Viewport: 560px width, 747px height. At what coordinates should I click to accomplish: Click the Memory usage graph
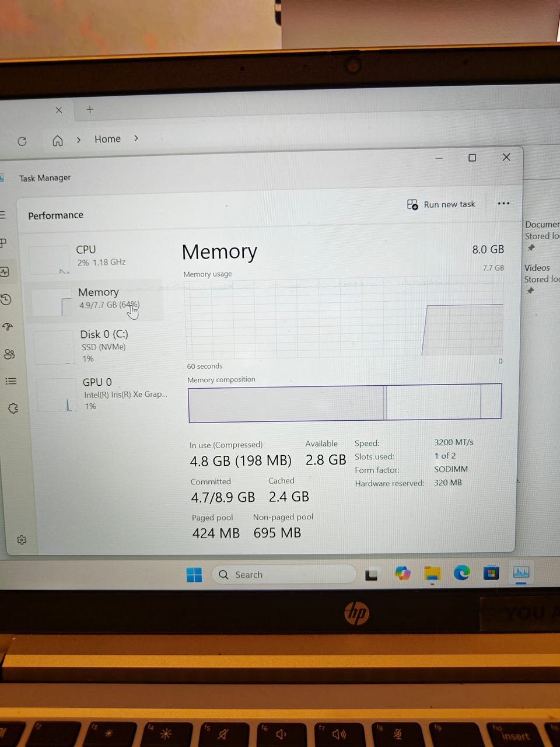coord(344,319)
